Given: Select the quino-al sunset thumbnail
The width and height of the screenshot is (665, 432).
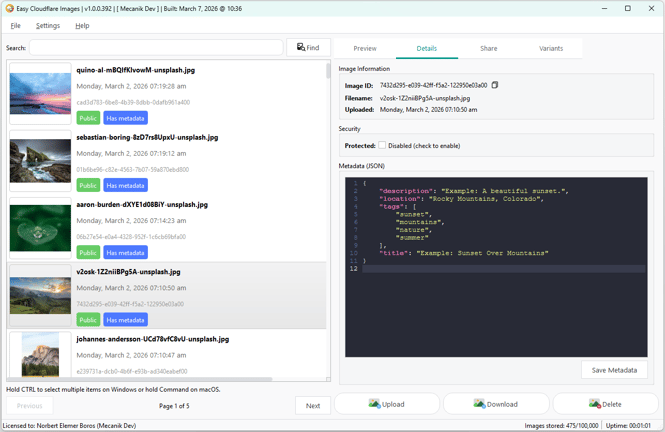Looking at the screenshot, I should click(x=40, y=93).
